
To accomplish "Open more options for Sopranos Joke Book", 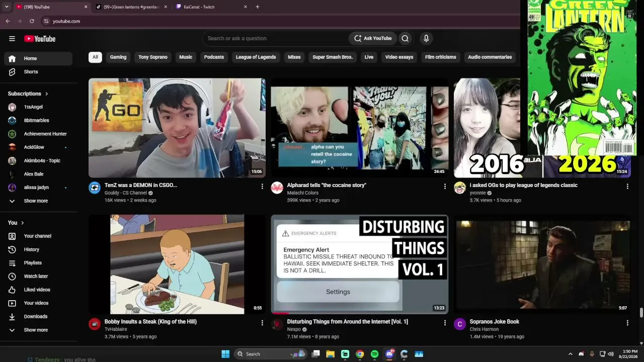I will (627, 323).
